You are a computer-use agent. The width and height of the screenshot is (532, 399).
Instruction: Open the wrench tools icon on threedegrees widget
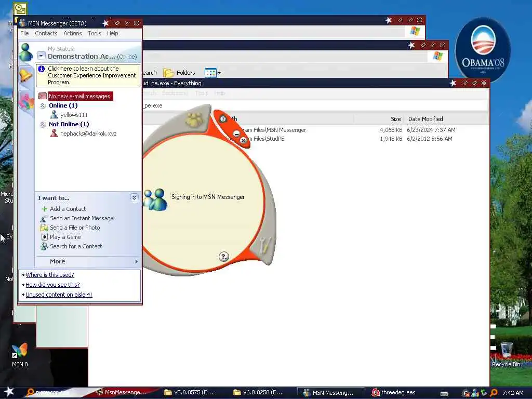tap(264, 246)
